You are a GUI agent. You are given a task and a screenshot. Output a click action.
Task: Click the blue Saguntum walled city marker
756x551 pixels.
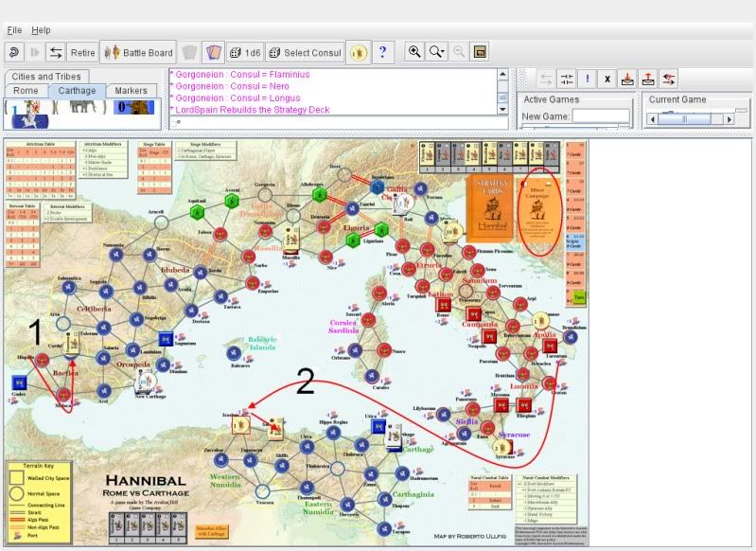pyautogui.click(x=166, y=339)
